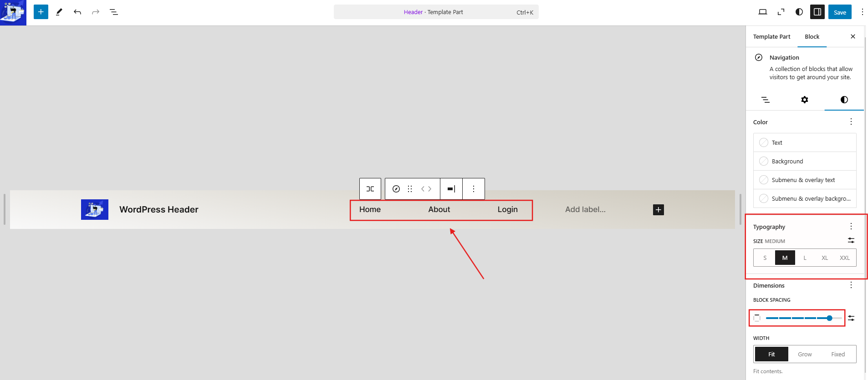
Task: Open the block Styles tab
Action: pyautogui.click(x=844, y=100)
